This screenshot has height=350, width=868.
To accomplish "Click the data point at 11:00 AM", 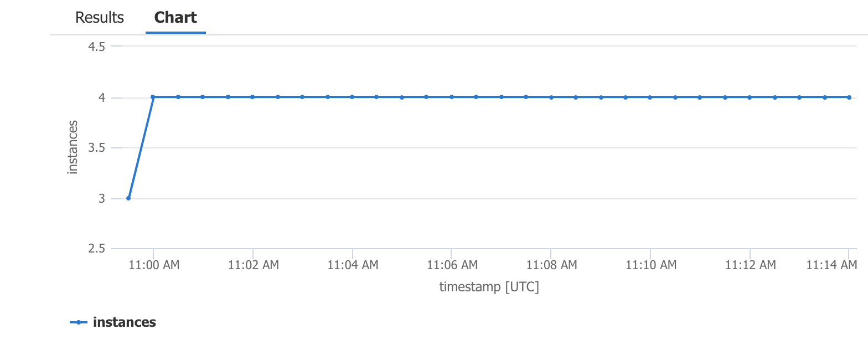I will click(153, 96).
